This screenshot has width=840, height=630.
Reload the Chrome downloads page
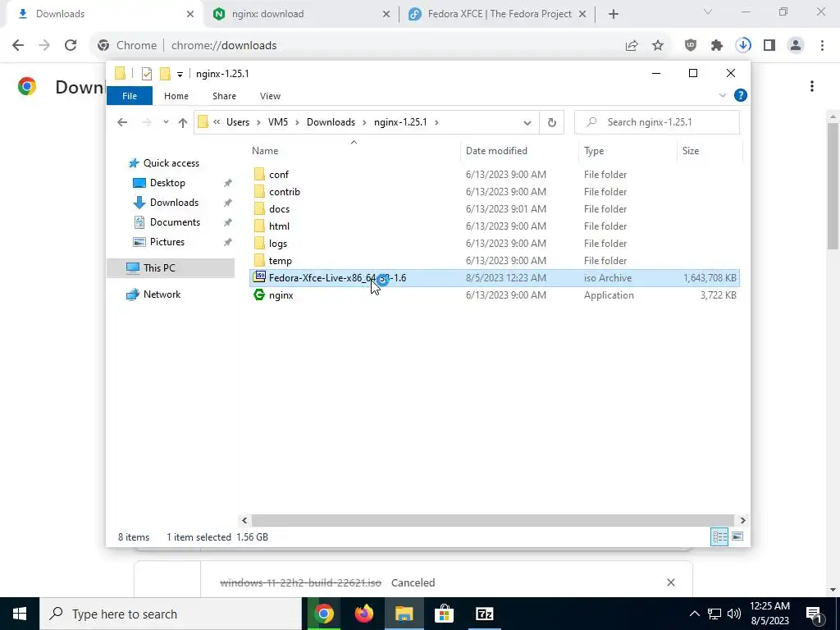point(71,46)
